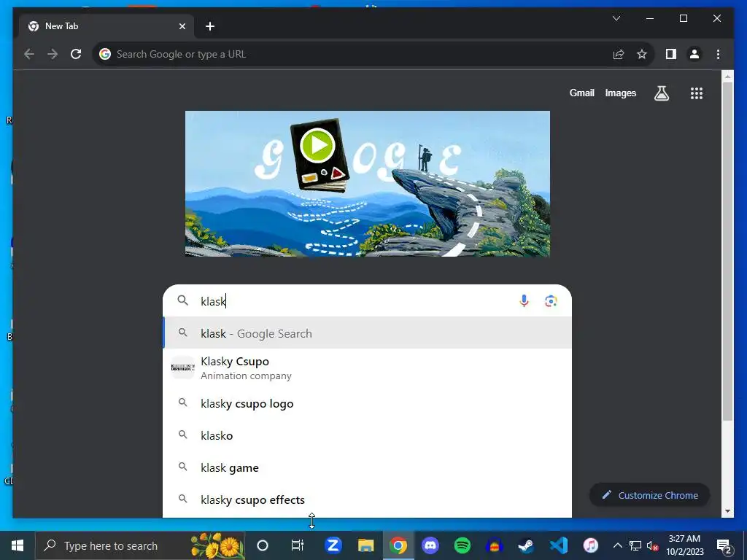Unmute via the volume tray icon

point(653,545)
